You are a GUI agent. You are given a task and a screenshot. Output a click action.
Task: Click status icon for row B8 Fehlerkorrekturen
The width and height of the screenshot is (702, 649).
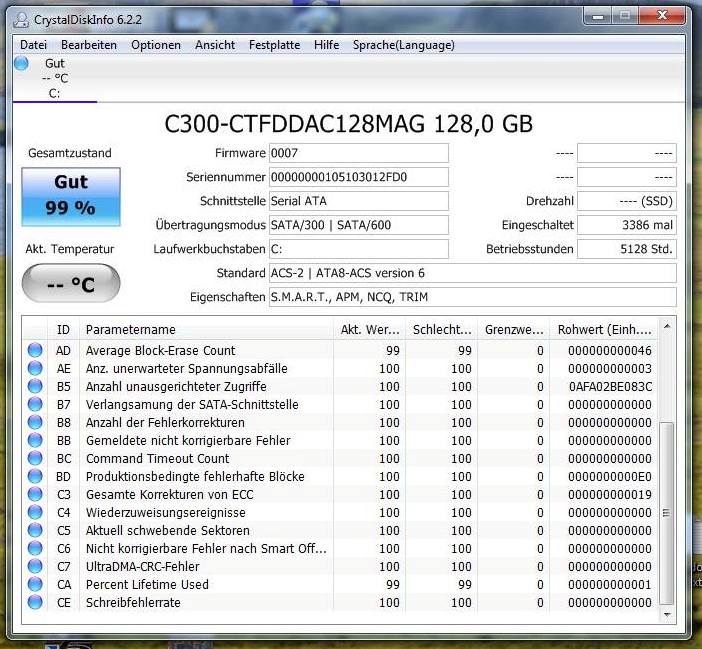35,423
